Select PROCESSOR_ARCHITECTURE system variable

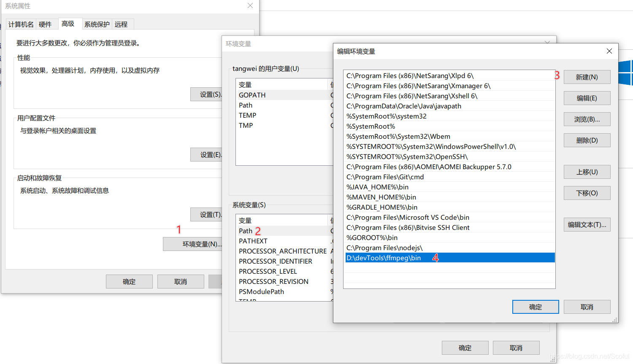click(x=285, y=251)
